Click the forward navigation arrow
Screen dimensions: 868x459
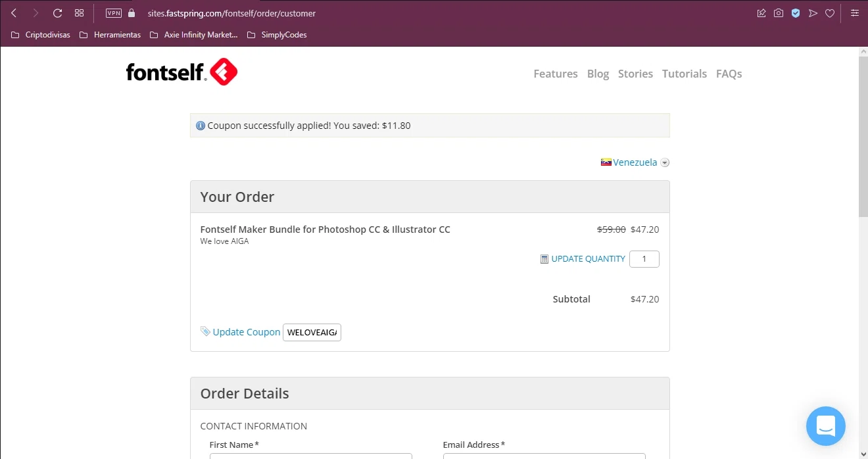point(36,13)
